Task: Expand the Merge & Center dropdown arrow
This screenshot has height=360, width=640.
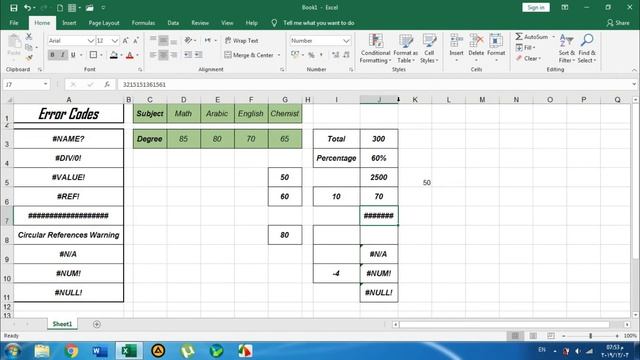Action: point(279,55)
